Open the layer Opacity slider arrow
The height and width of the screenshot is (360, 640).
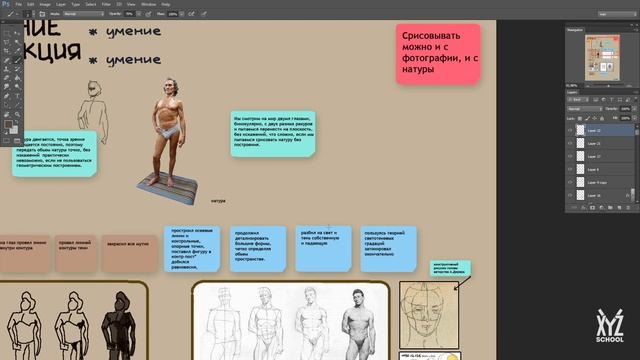[635, 109]
